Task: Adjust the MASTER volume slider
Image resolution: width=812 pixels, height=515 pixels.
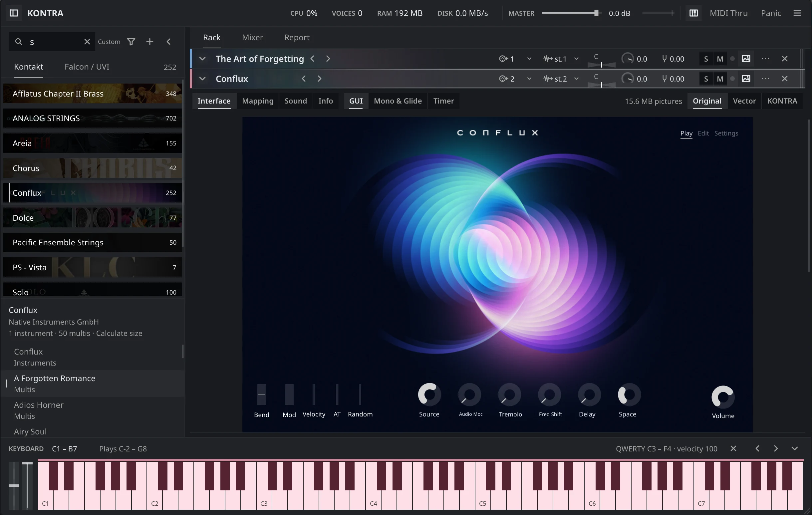Action: (x=571, y=13)
